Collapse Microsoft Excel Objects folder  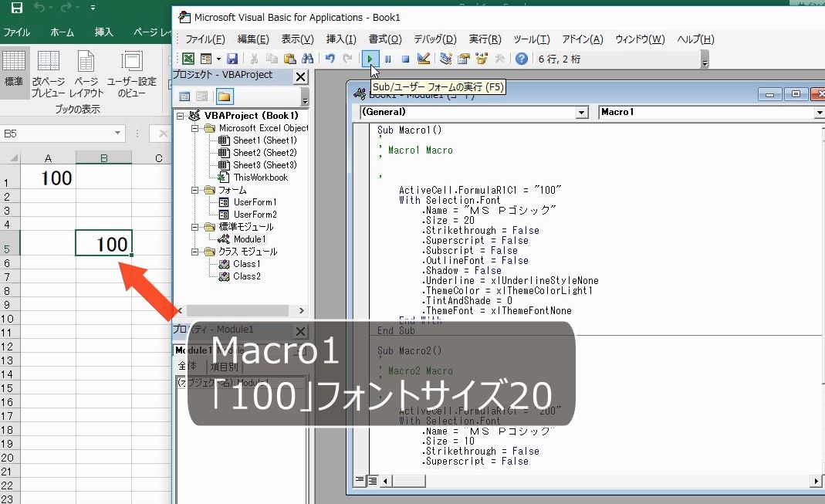coord(194,128)
